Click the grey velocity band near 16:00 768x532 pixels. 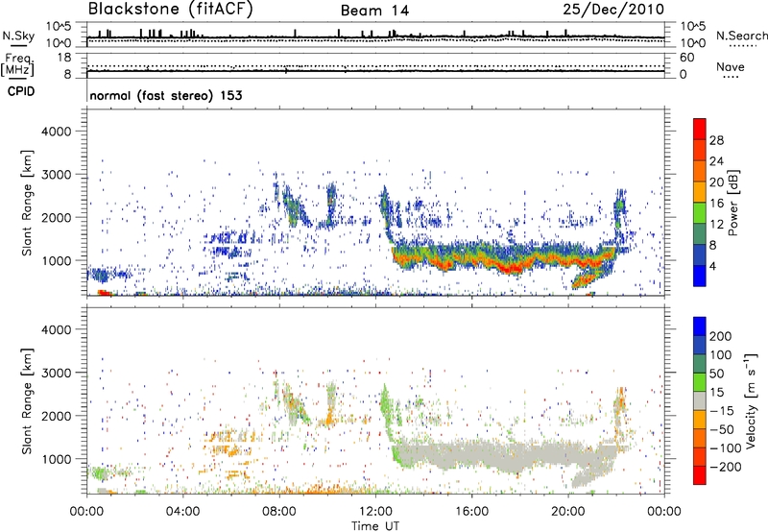pyautogui.click(x=471, y=453)
